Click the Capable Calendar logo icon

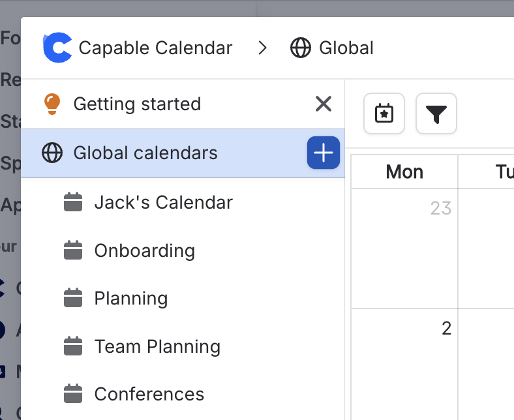click(x=57, y=48)
